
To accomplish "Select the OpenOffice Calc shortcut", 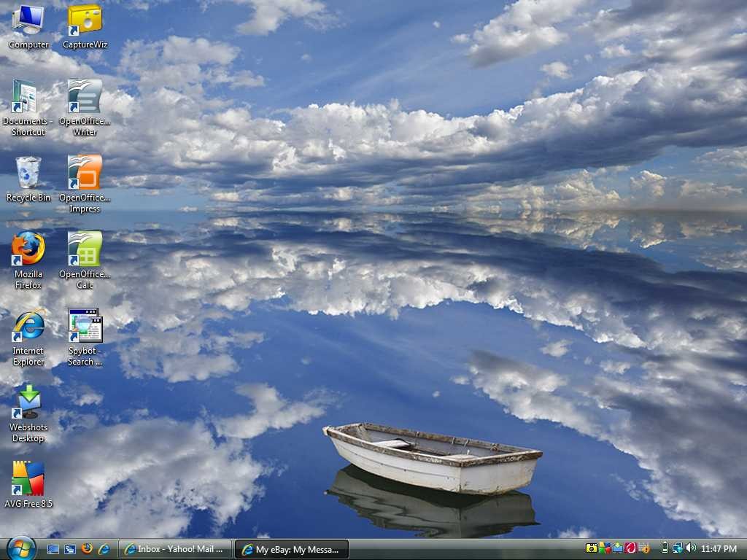I will pyautogui.click(x=85, y=260).
